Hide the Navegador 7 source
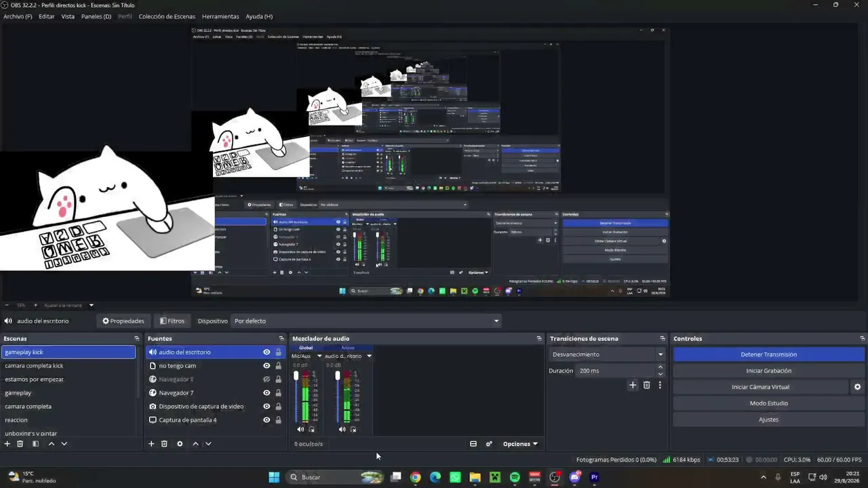Image resolution: width=868 pixels, height=488 pixels. pos(267,393)
